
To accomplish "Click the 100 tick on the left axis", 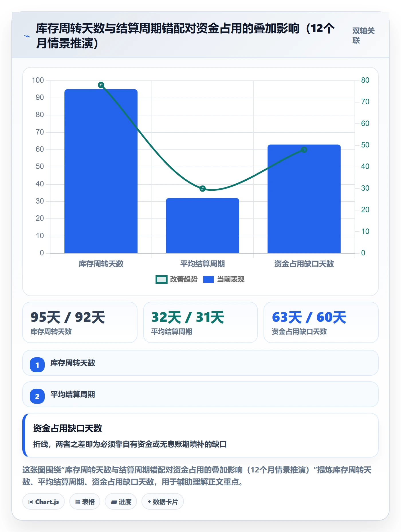I will tap(38, 80).
